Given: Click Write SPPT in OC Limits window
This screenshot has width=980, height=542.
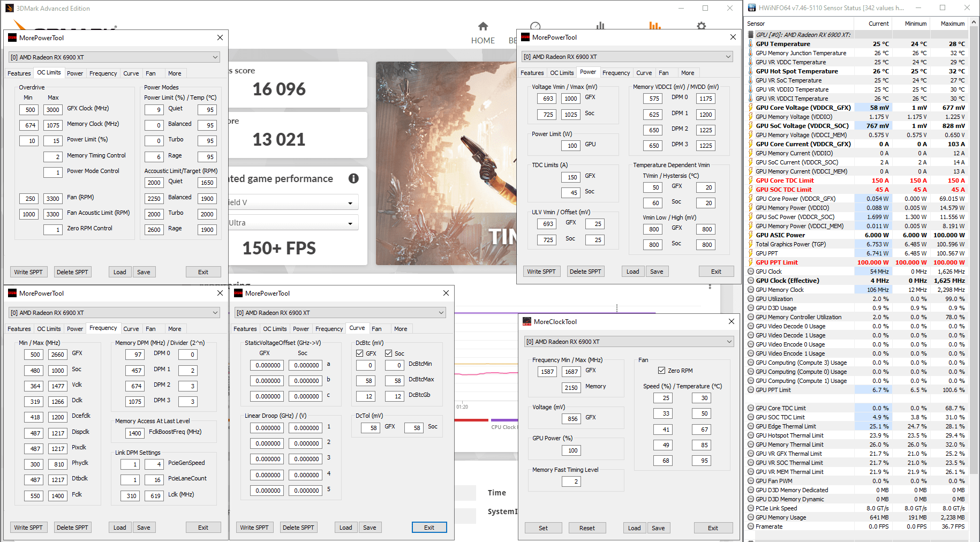Looking at the screenshot, I should (x=28, y=272).
